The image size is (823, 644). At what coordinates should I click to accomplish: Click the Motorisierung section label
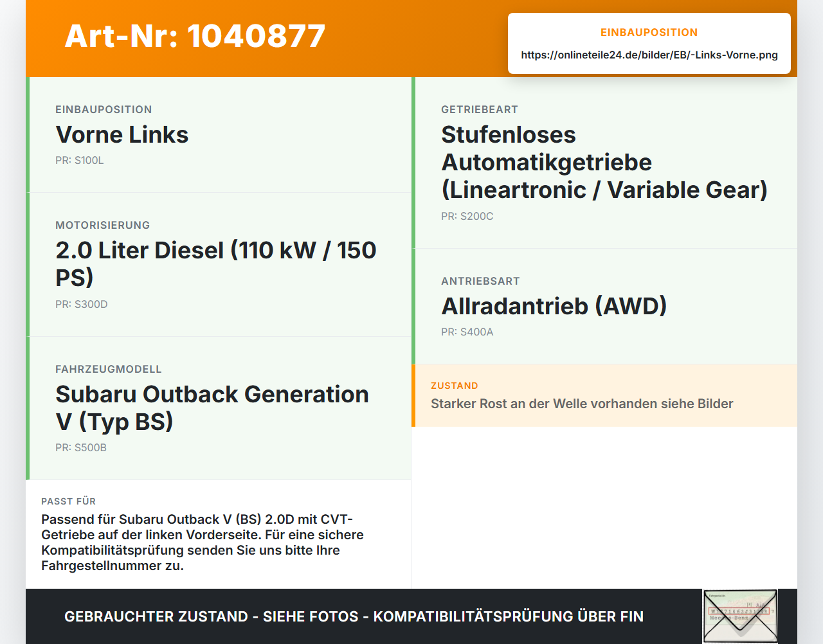click(103, 226)
